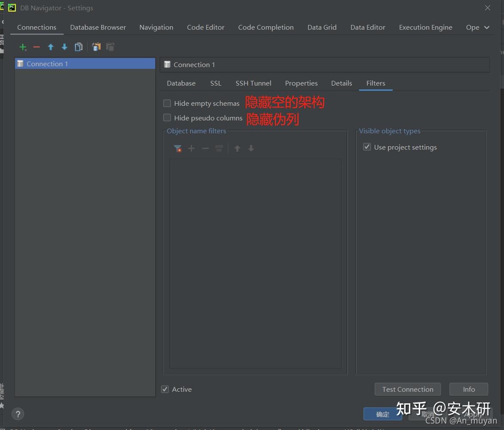Image resolution: width=504 pixels, height=430 pixels.
Task: Open the Data Grid tab
Action: click(x=322, y=28)
